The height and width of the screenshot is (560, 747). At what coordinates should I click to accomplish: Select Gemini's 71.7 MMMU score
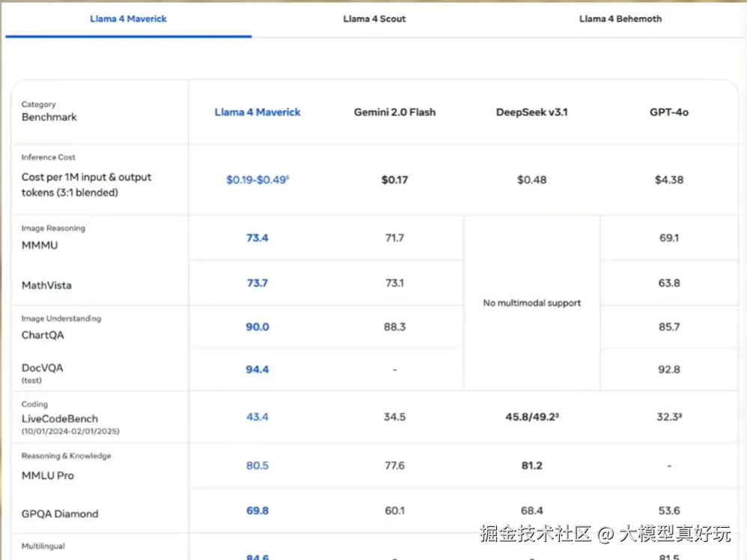click(x=394, y=237)
